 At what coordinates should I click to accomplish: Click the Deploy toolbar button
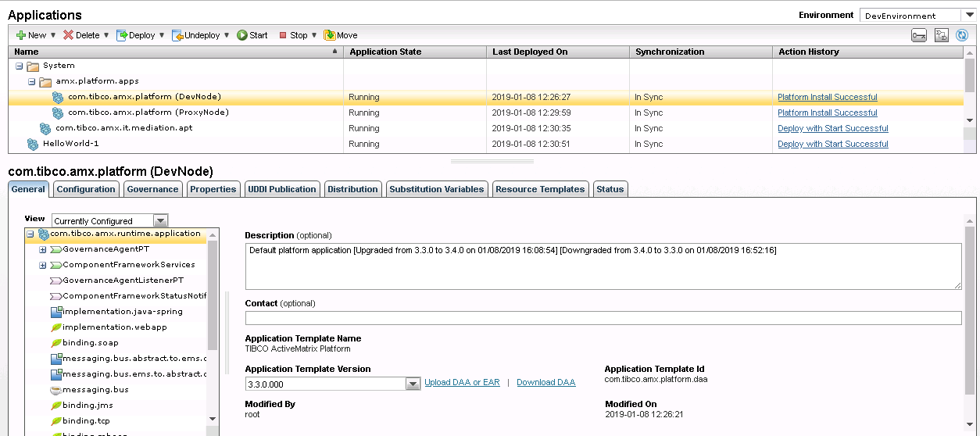coord(136,35)
